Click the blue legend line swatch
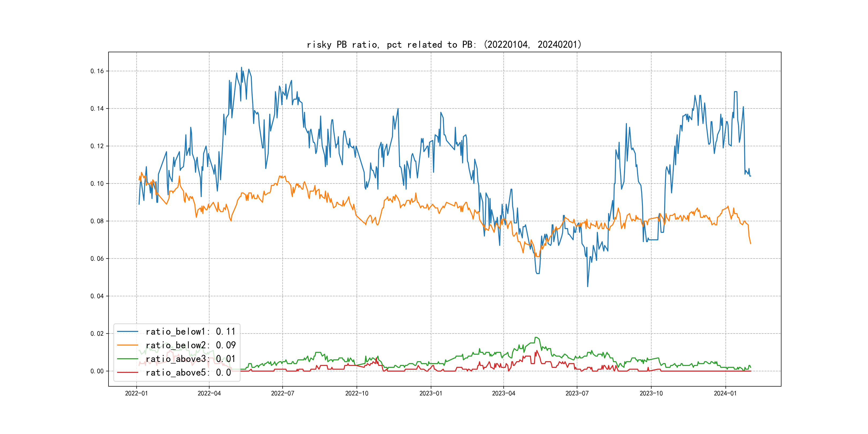The image size is (868, 434). click(x=127, y=332)
